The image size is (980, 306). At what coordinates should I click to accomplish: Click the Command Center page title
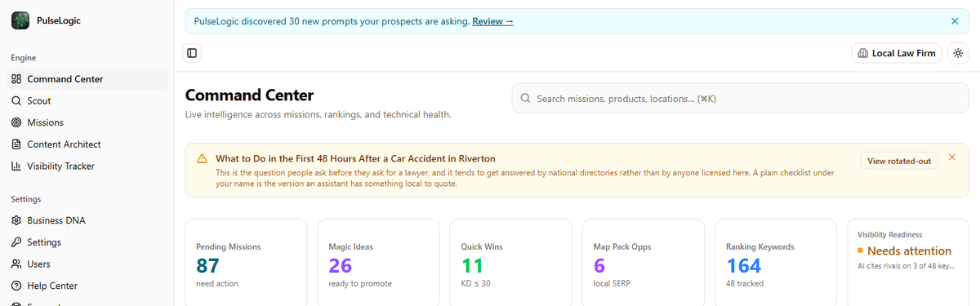(250, 95)
